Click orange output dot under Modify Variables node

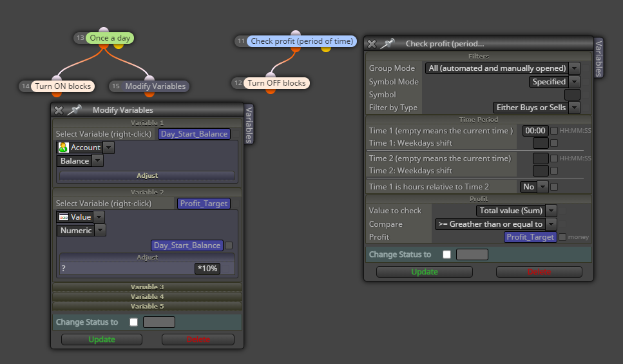pos(149,94)
